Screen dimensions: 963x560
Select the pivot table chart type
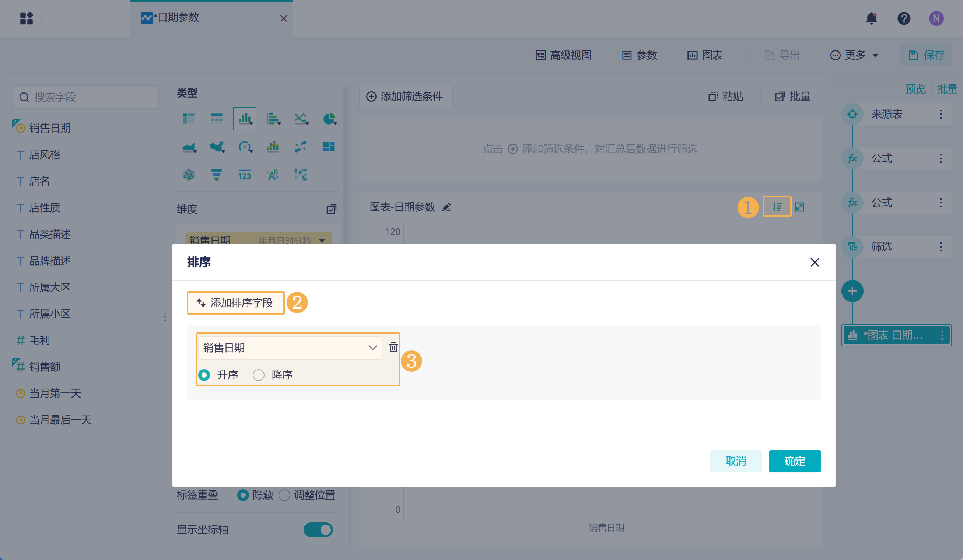[188, 119]
